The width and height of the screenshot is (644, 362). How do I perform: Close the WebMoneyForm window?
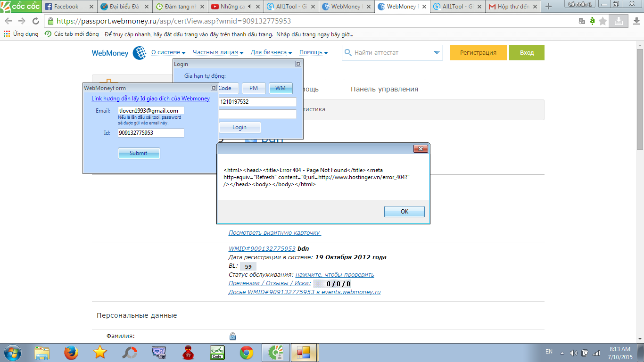coord(214,88)
